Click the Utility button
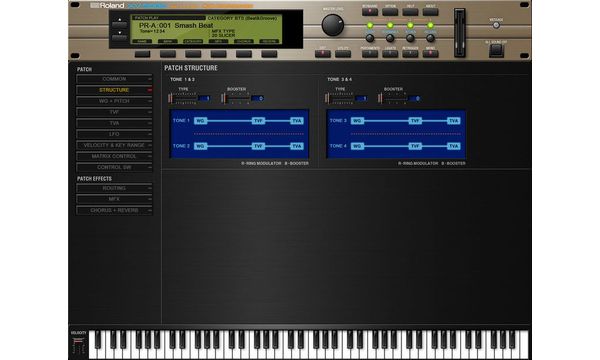 343,54
